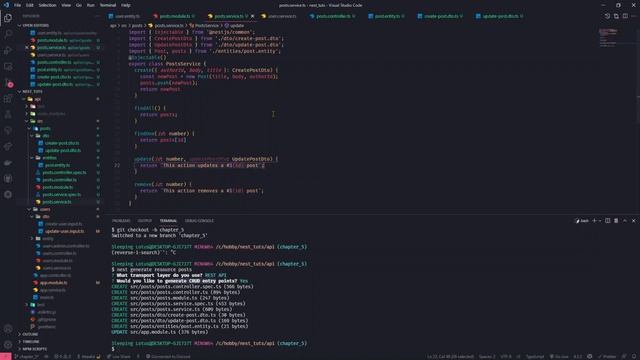The height and width of the screenshot is (360, 640).
Task: Open the Terminal menu
Action: tap(108, 5)
